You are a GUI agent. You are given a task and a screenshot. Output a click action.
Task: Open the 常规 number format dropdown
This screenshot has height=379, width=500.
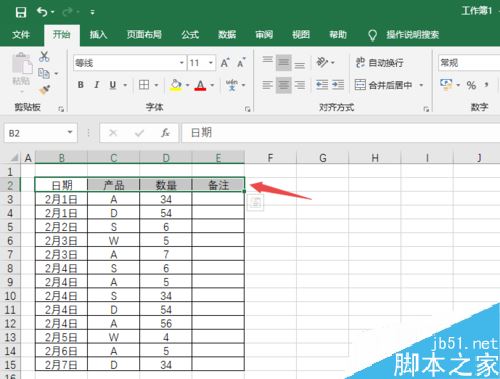[469, 63]
